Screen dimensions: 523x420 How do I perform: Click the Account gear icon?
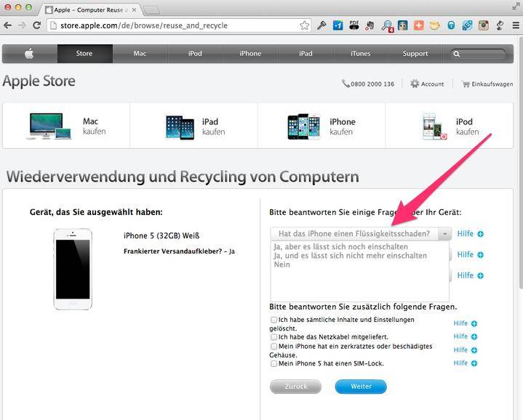(x=415, y=84)
